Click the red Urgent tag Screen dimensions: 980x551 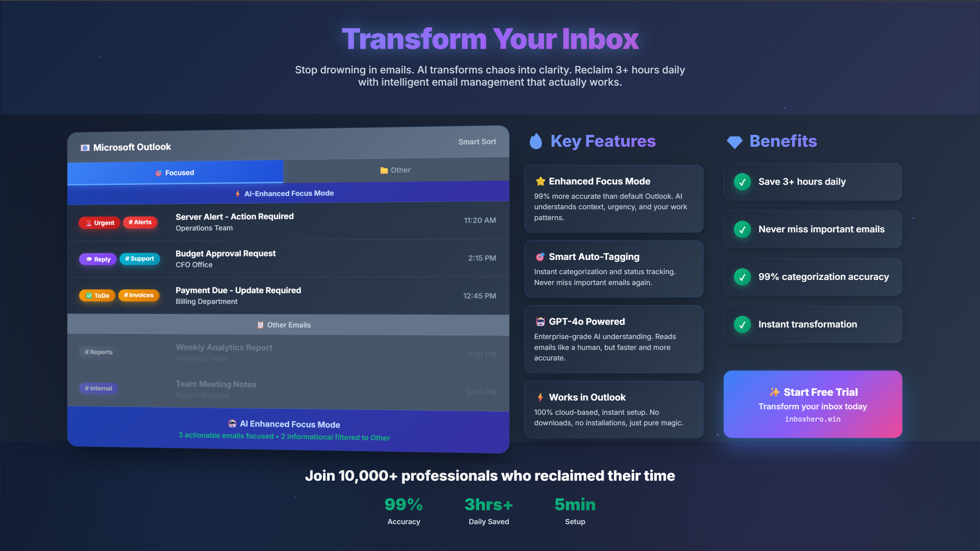pos(99,223)
